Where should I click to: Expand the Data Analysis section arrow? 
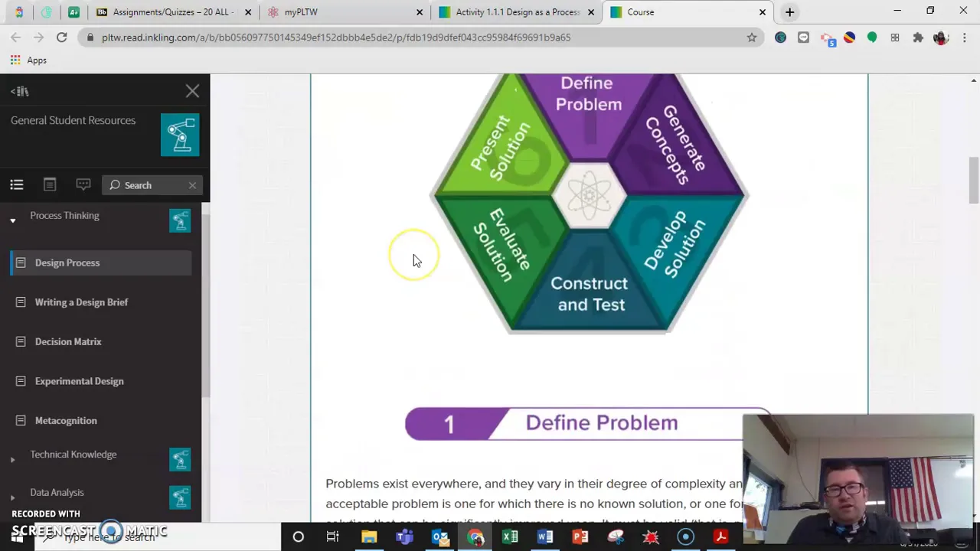[12, 498]
